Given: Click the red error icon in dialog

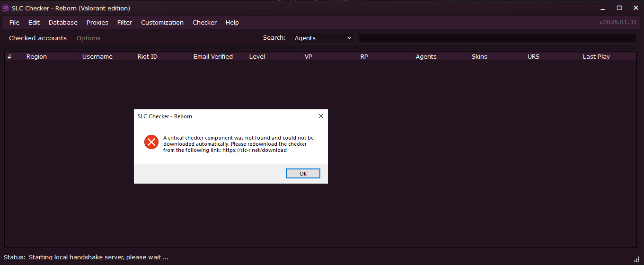Looking at the screenshot, I should pyautogui.click(x=151, y=141).
